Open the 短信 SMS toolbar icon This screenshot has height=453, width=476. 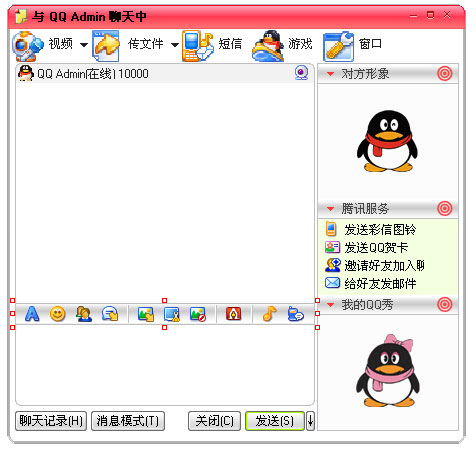[x=198, y=46]
